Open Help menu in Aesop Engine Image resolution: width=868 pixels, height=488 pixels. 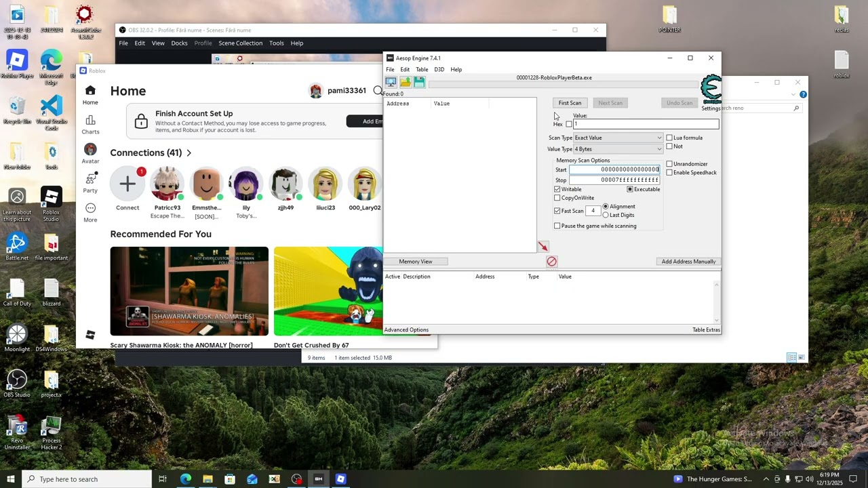click(x=456, y=69)
